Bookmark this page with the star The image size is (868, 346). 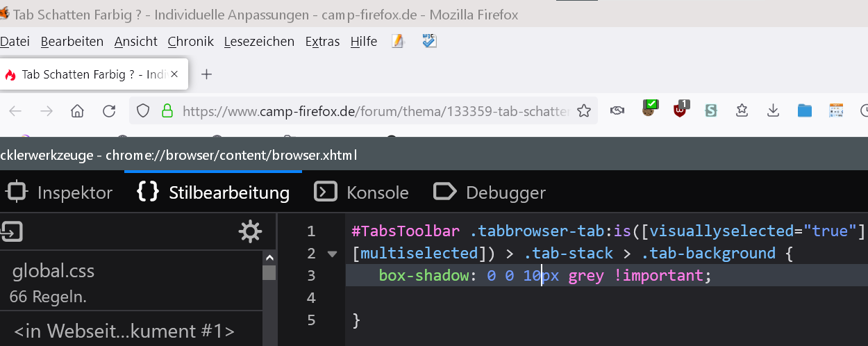point(584,111)
